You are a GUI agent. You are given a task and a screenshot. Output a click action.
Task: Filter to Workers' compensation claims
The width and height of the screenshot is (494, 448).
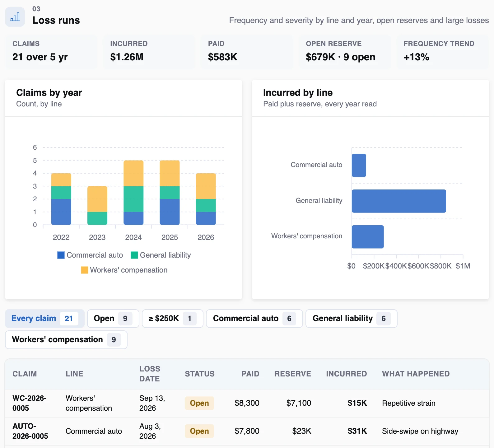(66, 339)
